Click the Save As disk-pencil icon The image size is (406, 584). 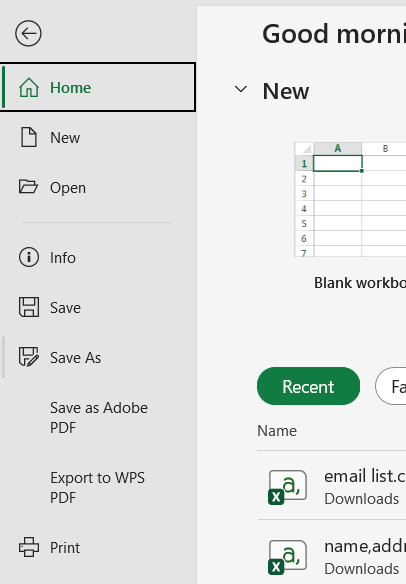tap(29, 357)
